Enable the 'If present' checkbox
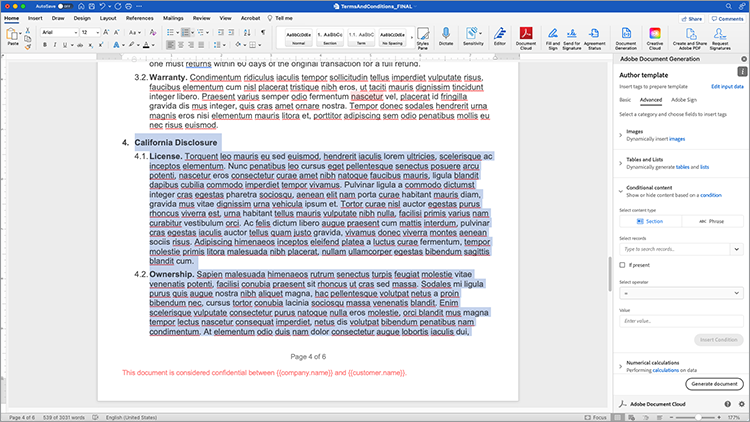The height and width of the screenshot is (422, 750). 622,265
